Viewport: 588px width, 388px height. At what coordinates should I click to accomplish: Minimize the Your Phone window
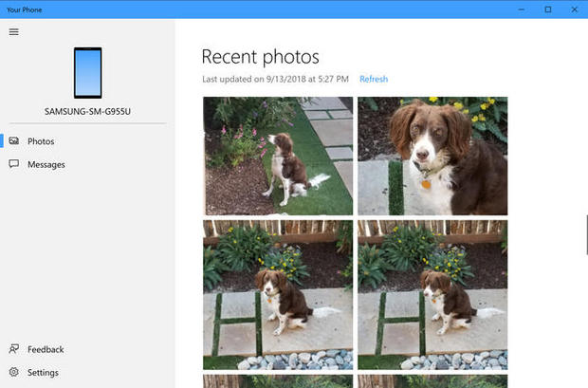pyautogui.click(x=522, y=9)
